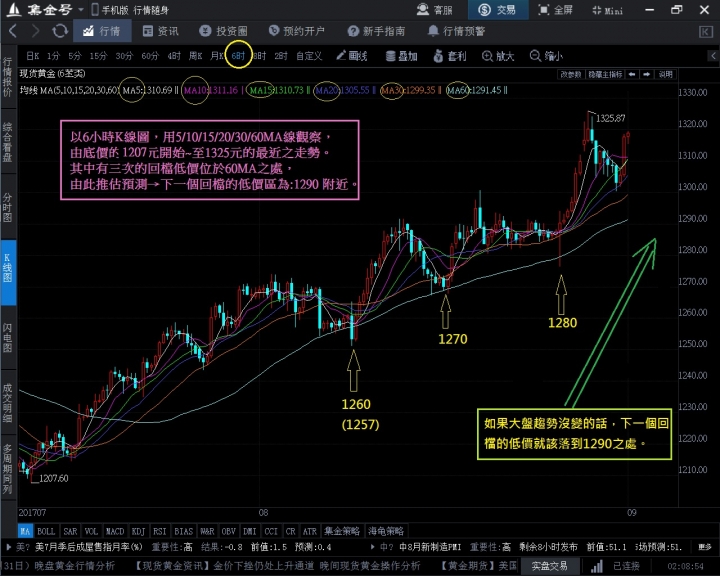Image resolution: width=720 pixels, height=576 pixels.
Task: Open 预约开户 account booking
Action: click(x=297, y=31)
